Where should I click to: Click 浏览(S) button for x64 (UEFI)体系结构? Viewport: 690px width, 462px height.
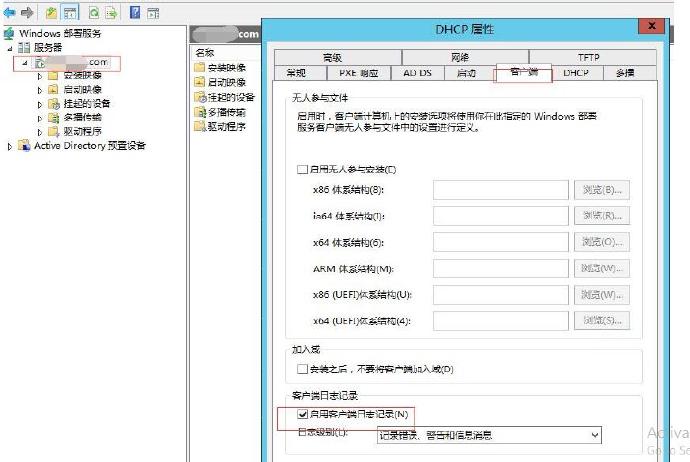tap(602, 321)
